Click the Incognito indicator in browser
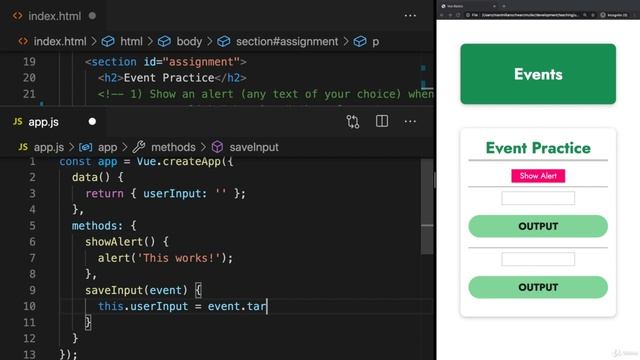Image resolution: width=640 pixels, height=360 pixels. point(614,15)
